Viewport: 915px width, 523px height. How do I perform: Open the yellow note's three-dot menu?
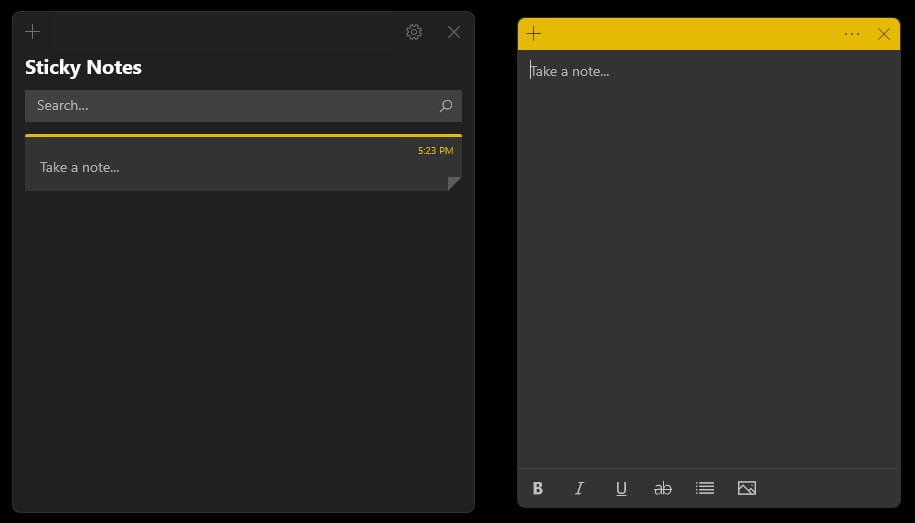[x=851, y=34]
